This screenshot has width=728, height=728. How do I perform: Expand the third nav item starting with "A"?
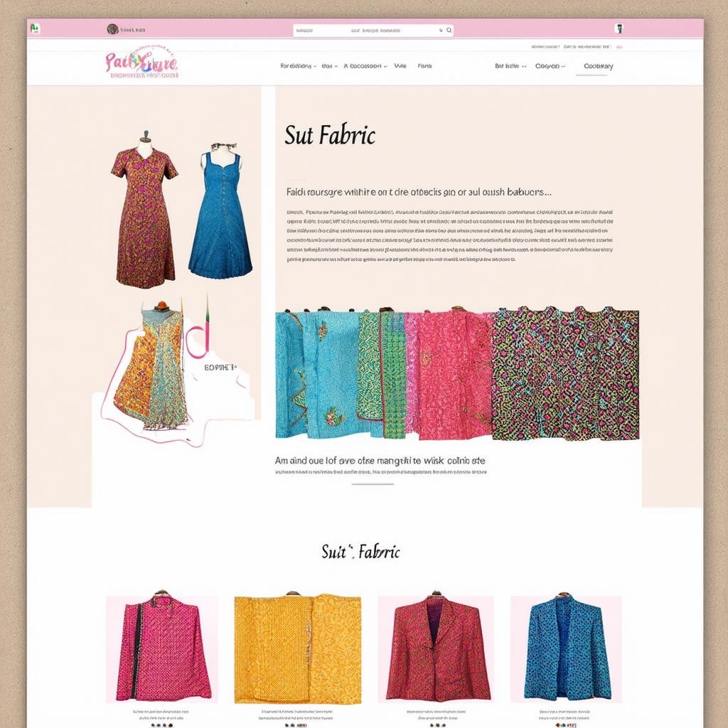click(x=365, y=66)
